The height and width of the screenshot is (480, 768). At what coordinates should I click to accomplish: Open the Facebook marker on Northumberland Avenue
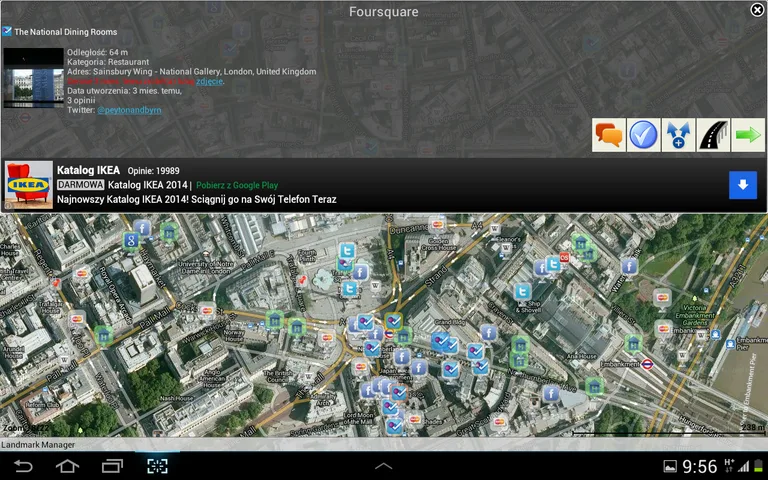pyautogui.click(x=551, y=393)
